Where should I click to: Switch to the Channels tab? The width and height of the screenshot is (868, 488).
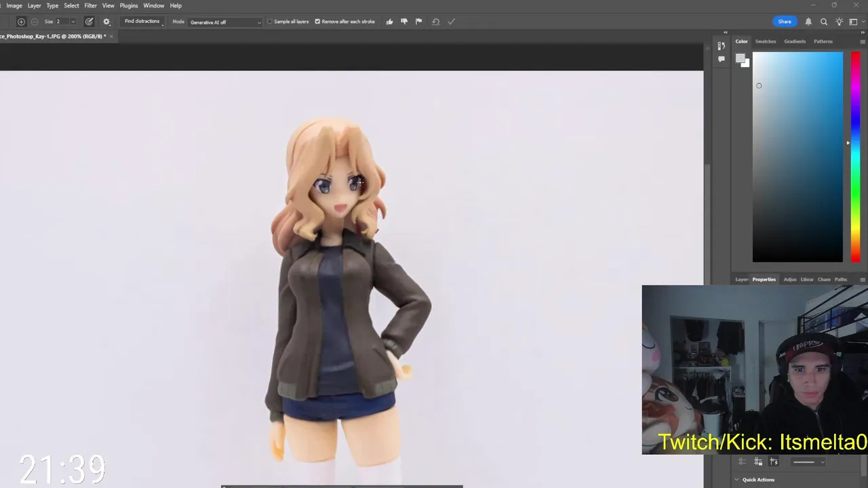[x=824, y=279]
